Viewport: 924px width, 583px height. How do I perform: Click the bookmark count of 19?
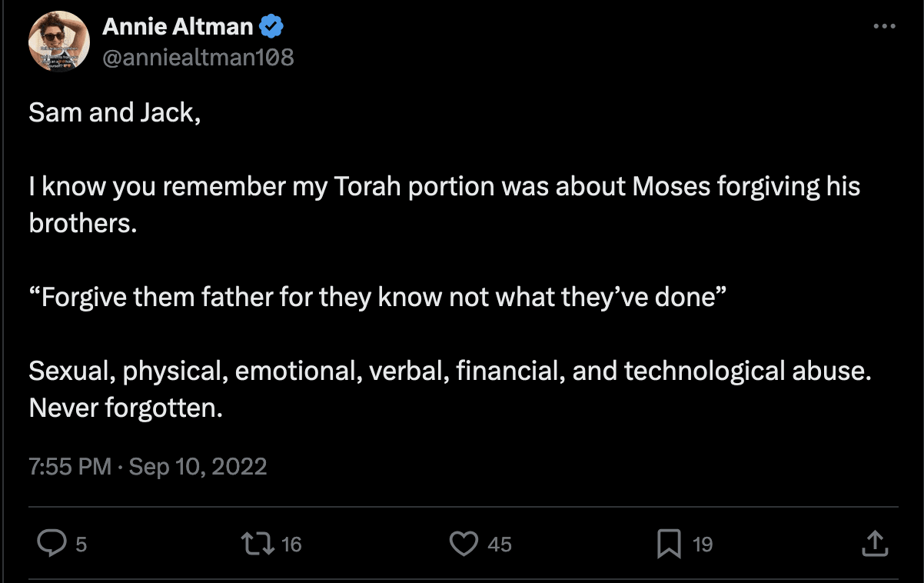tap(703, 545)
